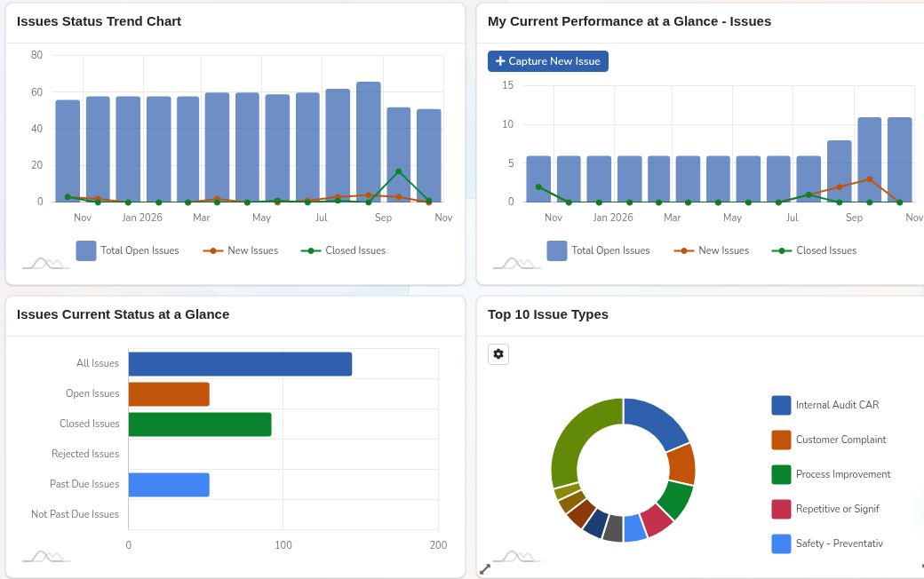Click Jan 2026 label in Issues Status Trend Chart

pos(142,218)
